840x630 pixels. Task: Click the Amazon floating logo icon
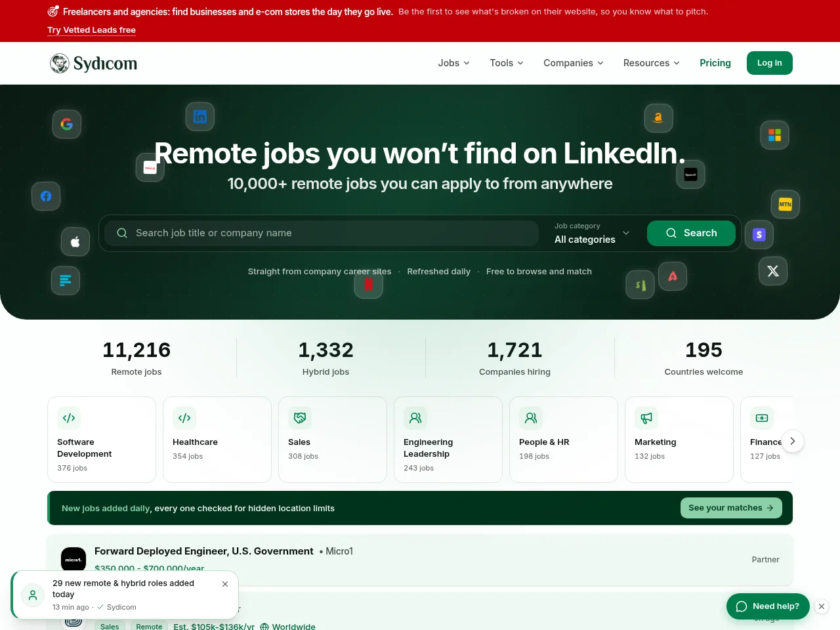click(x=658, y=118)
